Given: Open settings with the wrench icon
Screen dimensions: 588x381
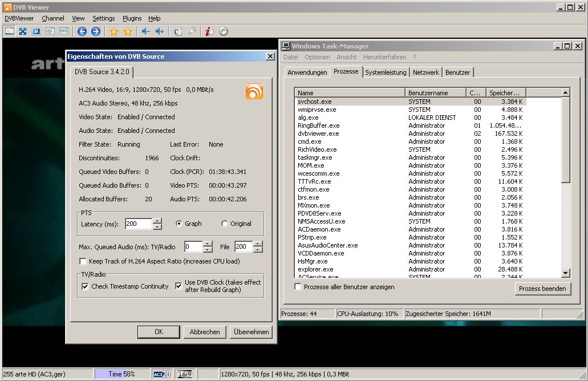Looking at the screenshot, I should [x=192, y=32].
